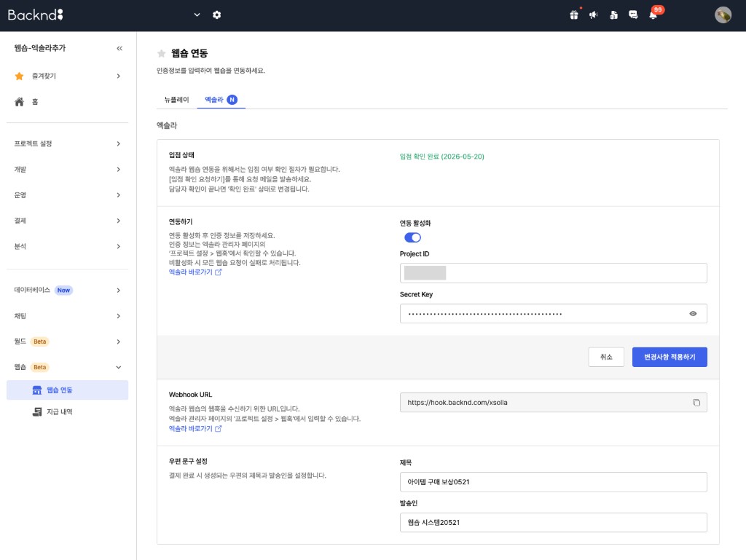The height and width of the screenshot is (560, 746).
Task: Click the 입점 확인 완료 (2026-05-20) status
Action: [441, 157]
